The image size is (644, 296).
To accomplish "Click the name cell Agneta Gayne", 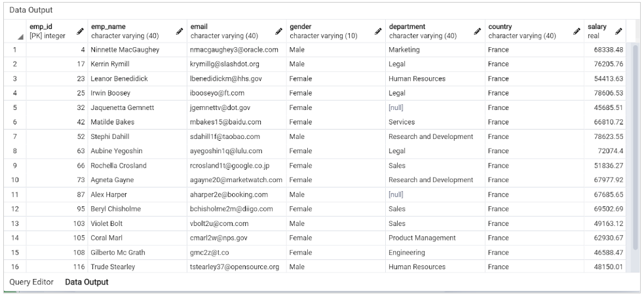I will tap(138, 180).
